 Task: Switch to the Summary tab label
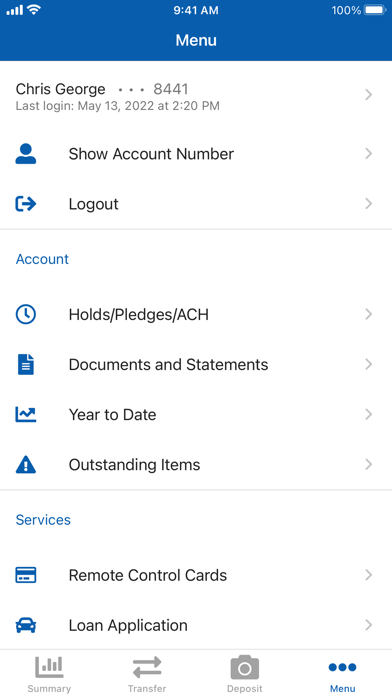tap(49, 688)
